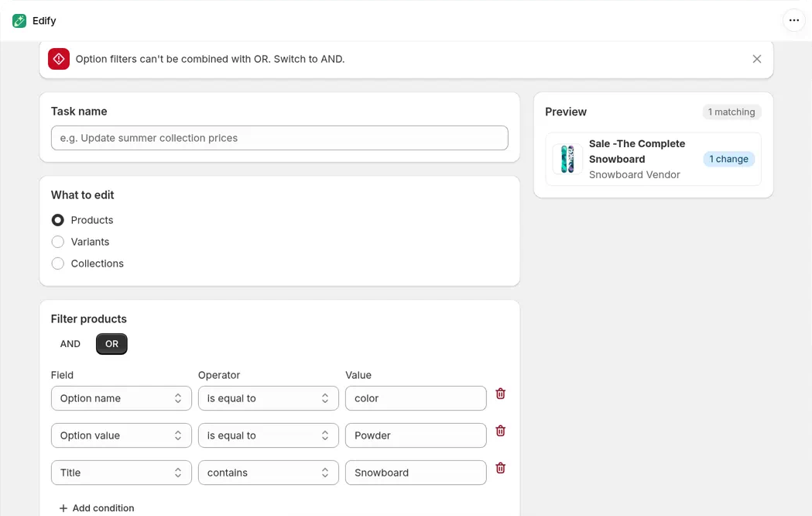This screenshot has width=812, height=516.
Task: Delete the Option name condition row
Action: (500, 394)
